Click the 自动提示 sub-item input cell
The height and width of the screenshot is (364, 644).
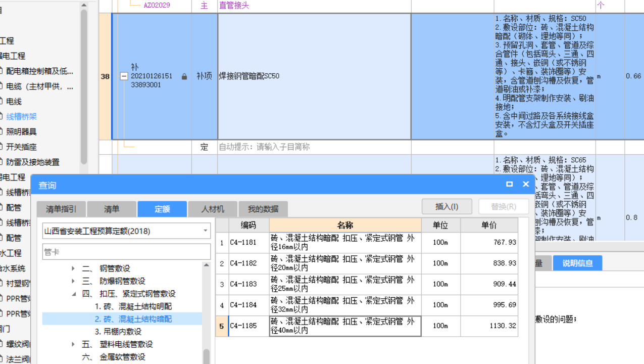point(314,147)
